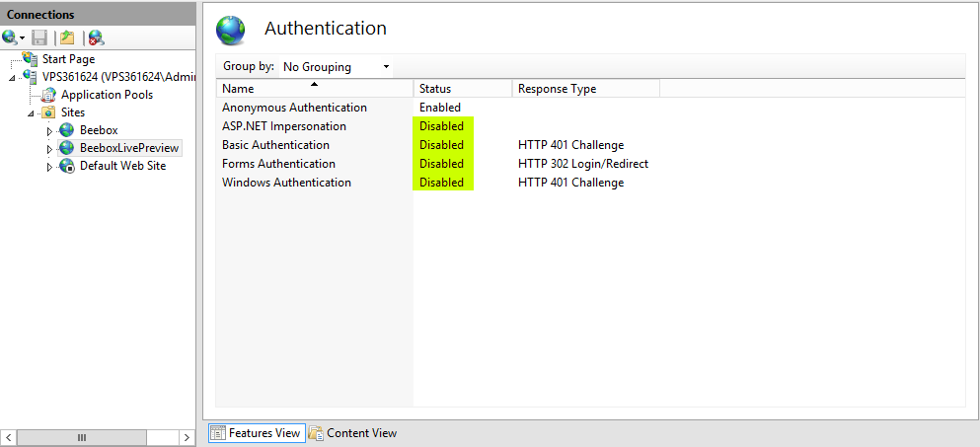Select the Anonymous Authentication row
This screenshot has height=447, width=980.
(294, 108)
